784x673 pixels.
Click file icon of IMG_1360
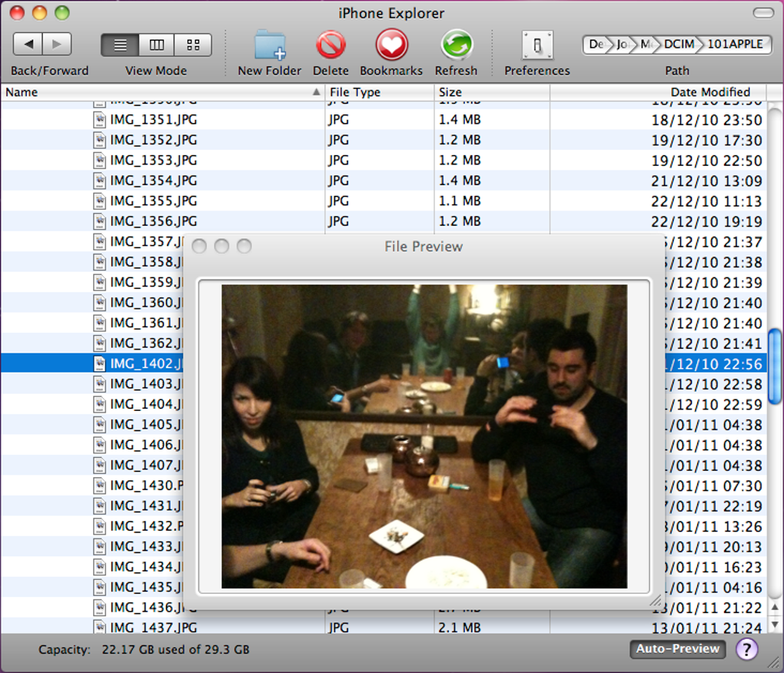tap(100, 303)
